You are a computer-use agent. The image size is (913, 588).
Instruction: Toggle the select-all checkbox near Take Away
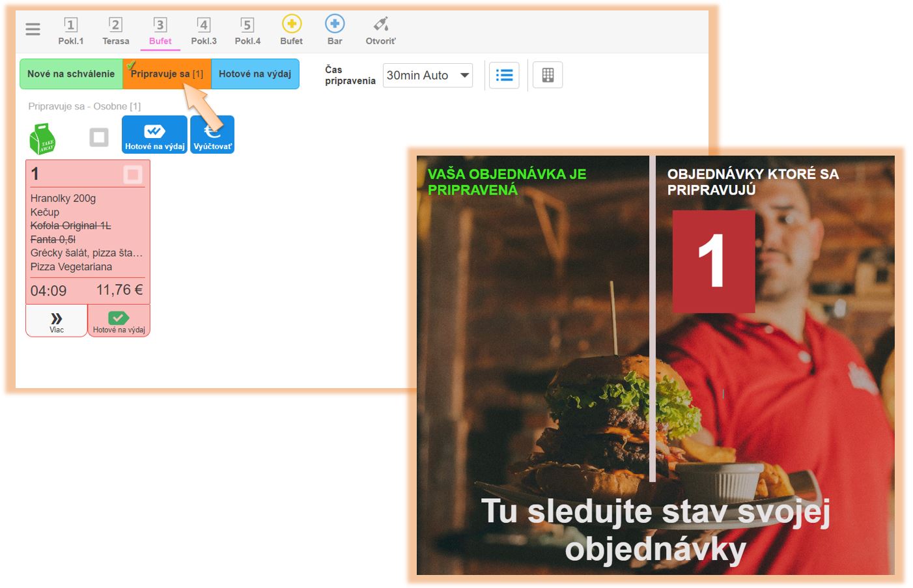tap(99, 137)
